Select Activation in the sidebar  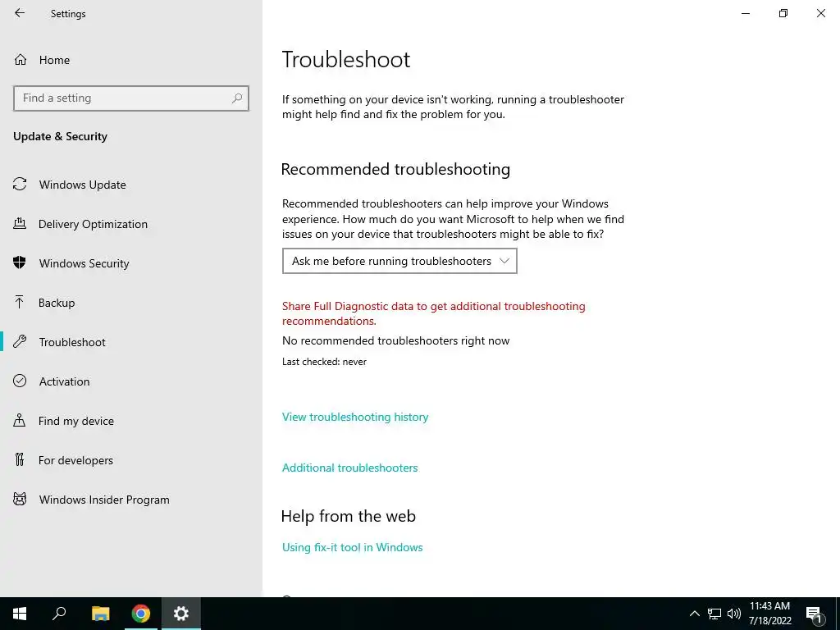pos(64,381)
